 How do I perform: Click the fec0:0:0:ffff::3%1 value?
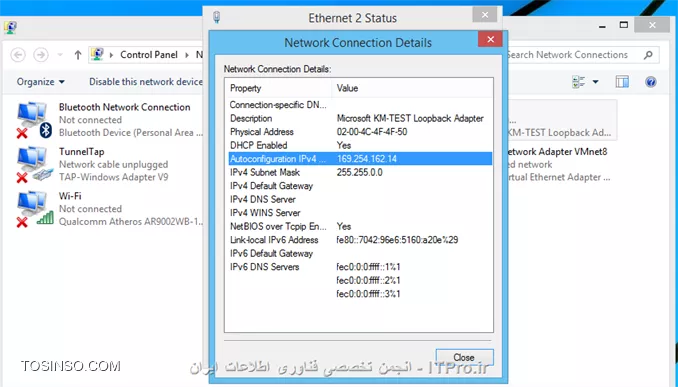pyautogui.click(x=368, y=294)
